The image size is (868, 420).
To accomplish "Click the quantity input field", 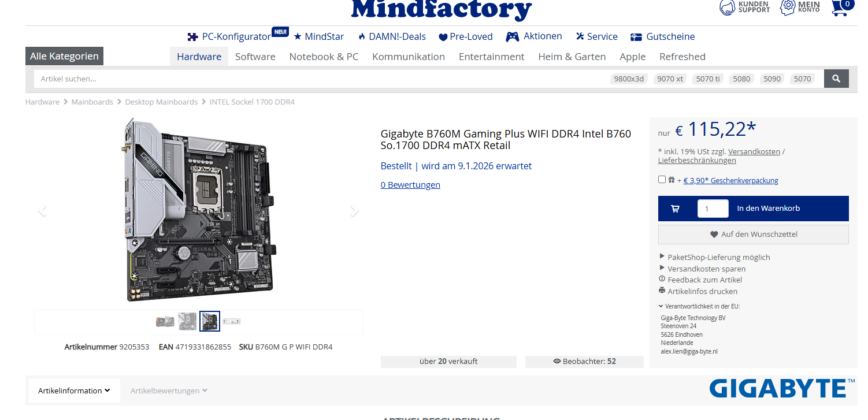I will click(713, 209).
